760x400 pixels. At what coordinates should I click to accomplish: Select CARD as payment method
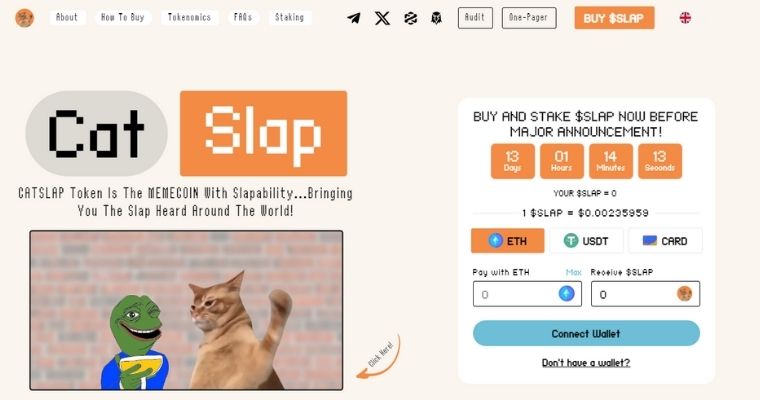pos(665,240)
